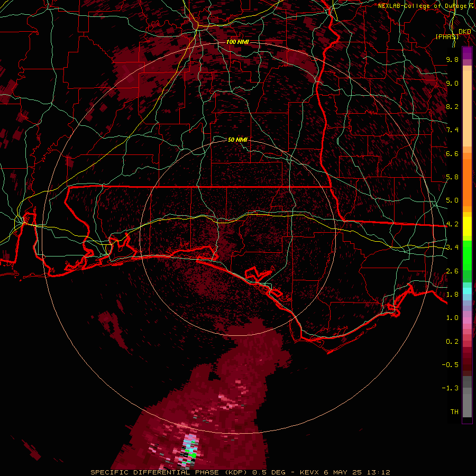Screen dimensions: 476x476
Task: Select the yellow segment of the color bar
Action: pyautogui.click(x=467, y=226)
